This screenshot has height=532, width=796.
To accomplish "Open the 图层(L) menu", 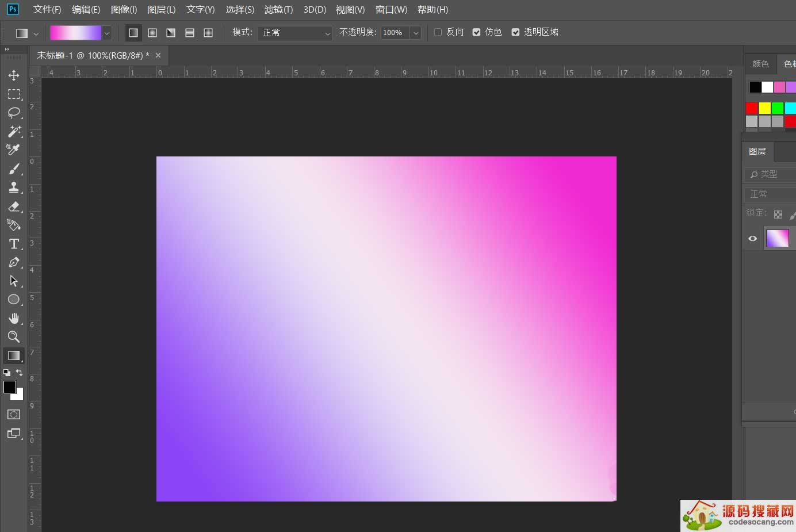I will click(x=161, y=10).
